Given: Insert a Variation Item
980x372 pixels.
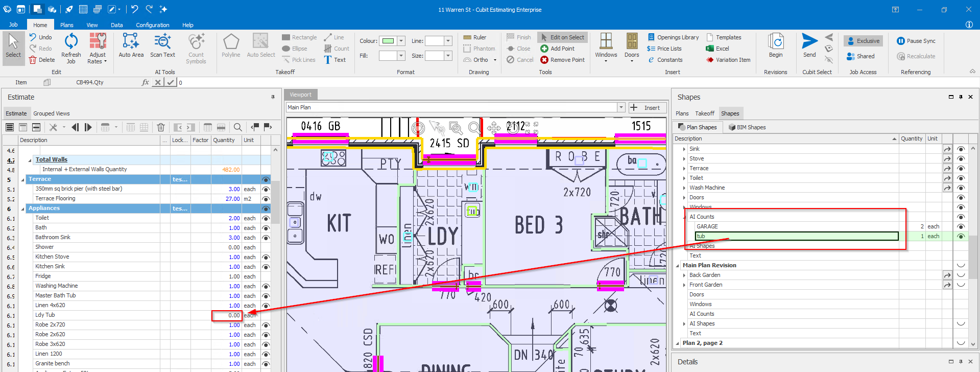Looking at the screenshot, I should coord(728,60).
